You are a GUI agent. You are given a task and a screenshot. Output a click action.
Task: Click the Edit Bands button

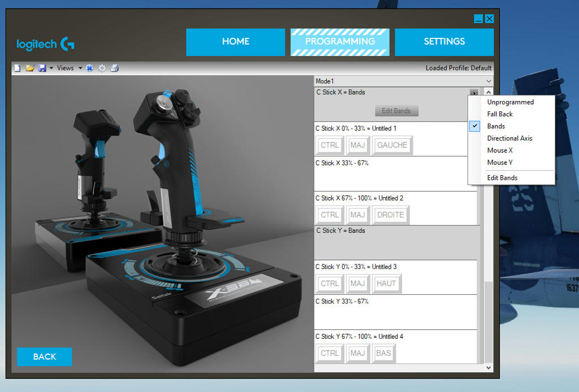pyautogui.click(x=396, y=111)
